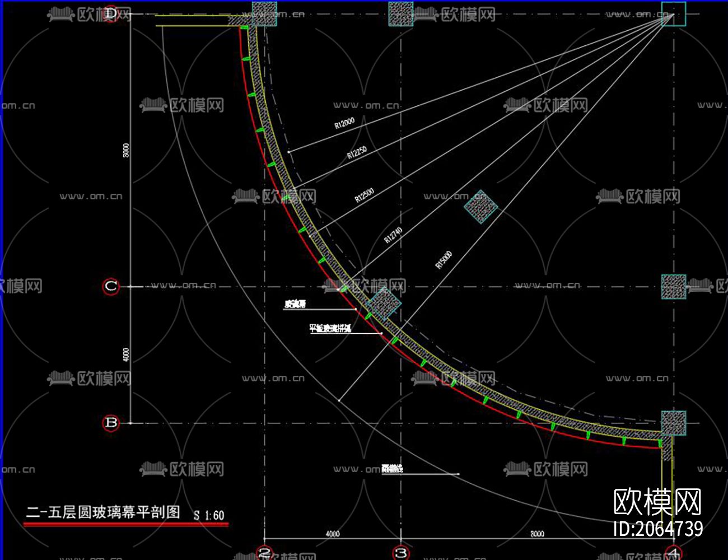This screenshot has height=560, width=728.
Task: Select the 平板玻璃拼弧 annotation label
Action: point(330,328)
